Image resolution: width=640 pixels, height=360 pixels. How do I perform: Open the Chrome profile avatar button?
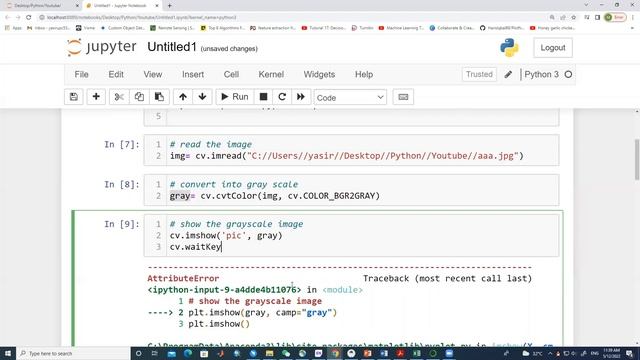615,17
